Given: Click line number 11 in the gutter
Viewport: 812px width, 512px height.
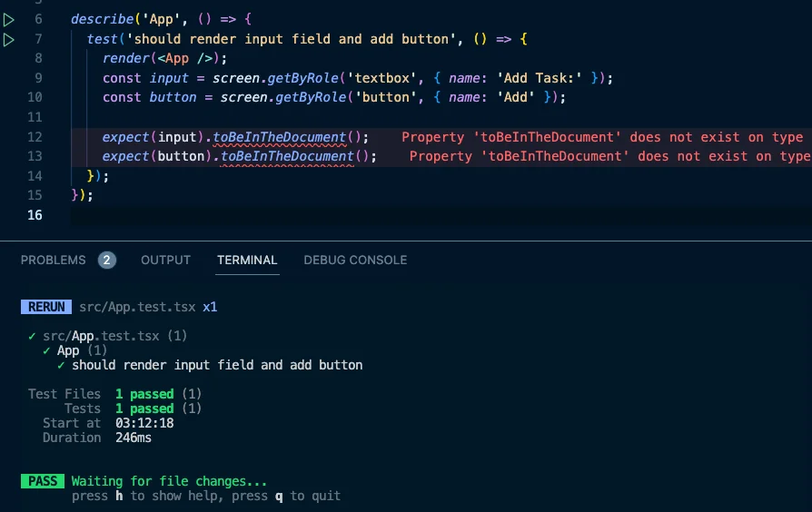Looking at the screenshot, I should pos(35,117).
